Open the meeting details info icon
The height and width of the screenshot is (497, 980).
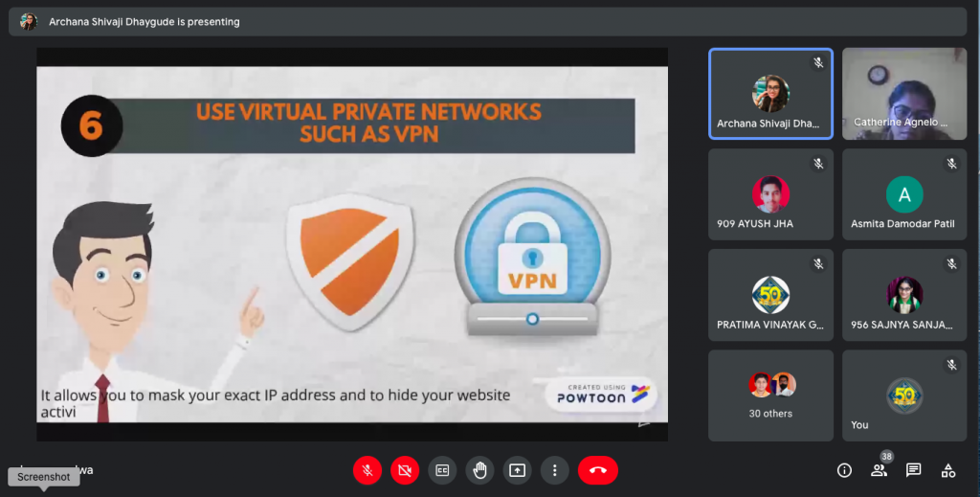click(844, 470)
